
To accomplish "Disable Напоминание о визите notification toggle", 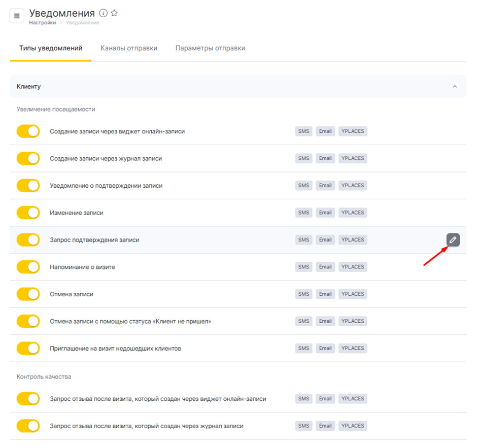I will (x=28, y=267).
